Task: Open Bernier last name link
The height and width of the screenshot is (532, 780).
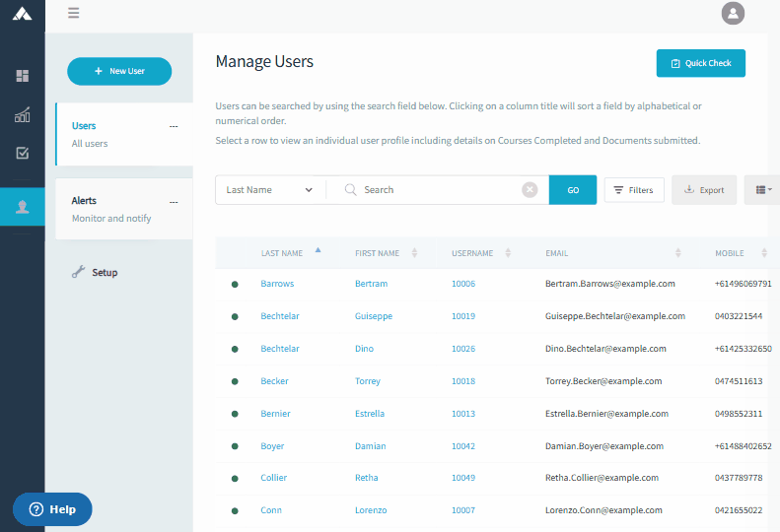Action: pyautogui.click(x=275, y=413)
